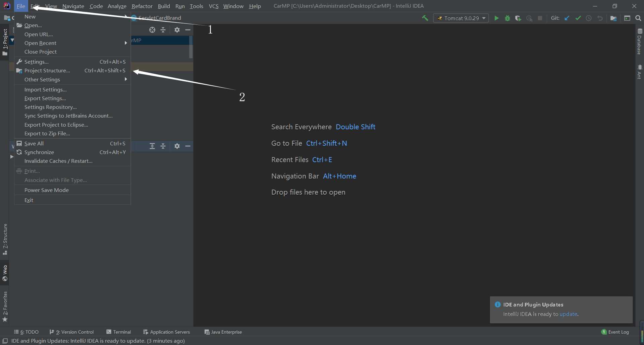The width and height of the screenshot is (644, 345).
Task: Click the window layout icon beside search
Action: pos(627,18)
